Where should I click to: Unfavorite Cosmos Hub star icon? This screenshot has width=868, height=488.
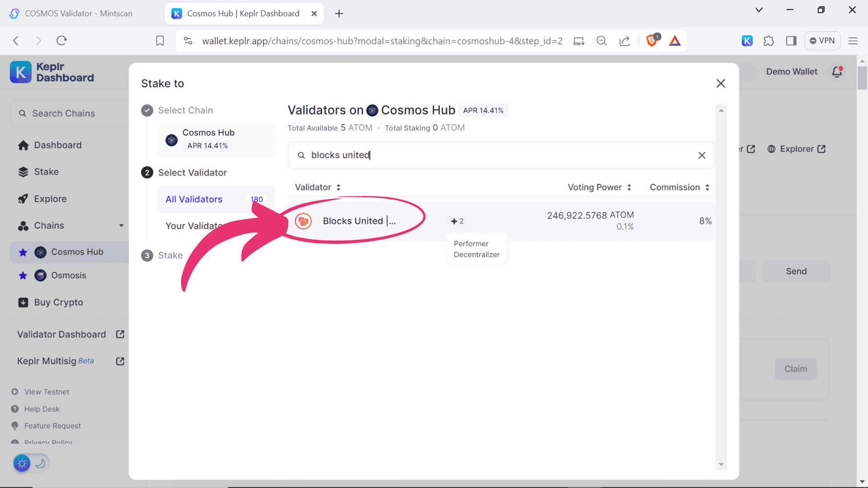[23, 252]
